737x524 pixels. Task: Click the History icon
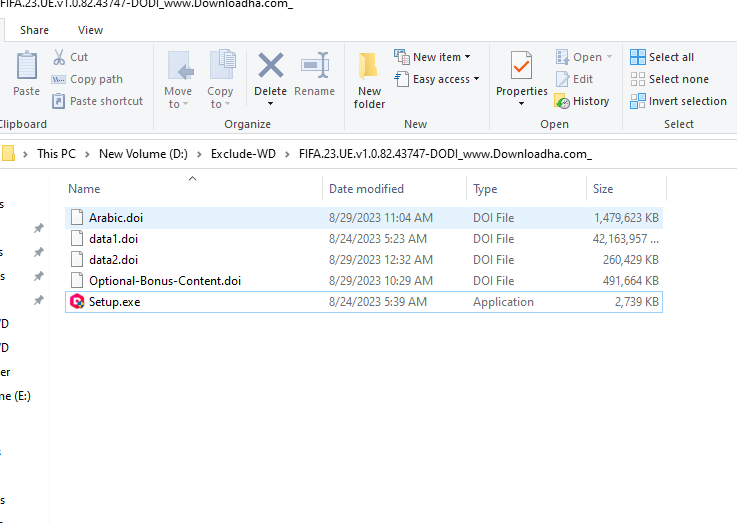coord(562,101)
